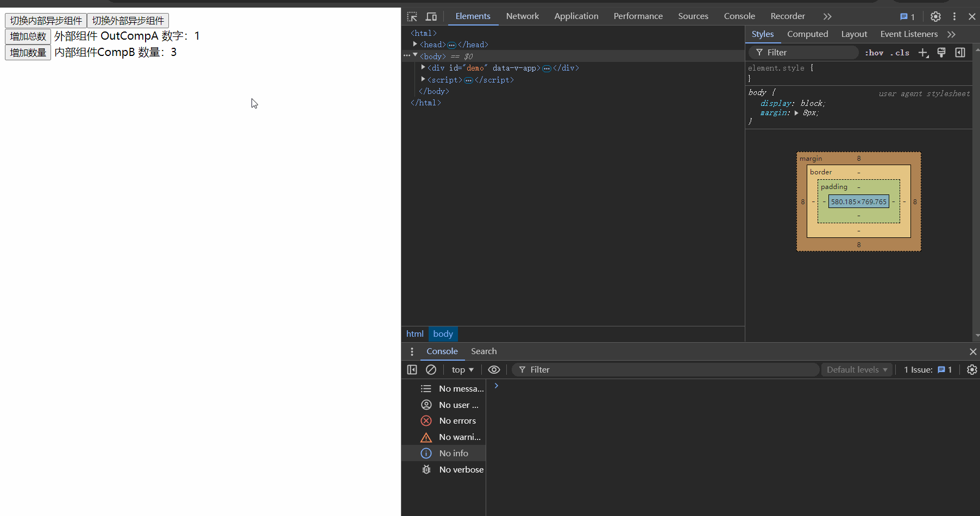This screenshot has height=516, width=980.
Task: Open the issues counter badge in the top toolbar
Action: point(907,16)
